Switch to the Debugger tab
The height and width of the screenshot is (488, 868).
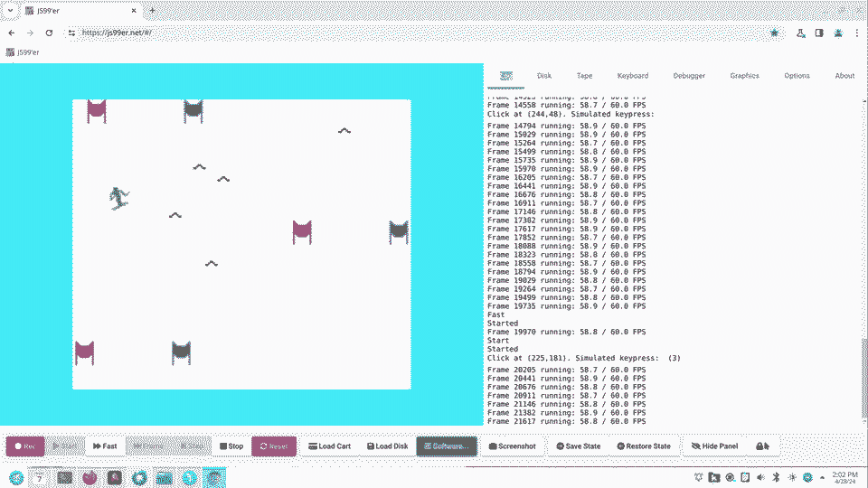point(689,76)
